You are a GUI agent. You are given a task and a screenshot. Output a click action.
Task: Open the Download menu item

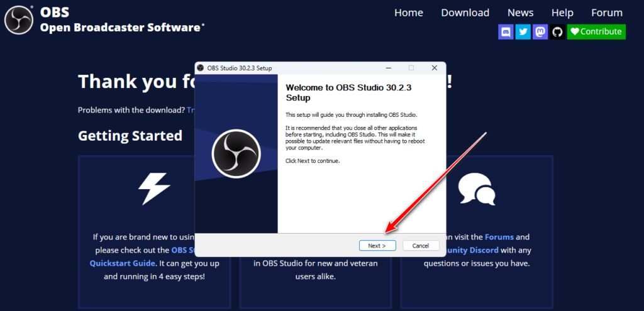pyautogui.click(x=465, y=13)
